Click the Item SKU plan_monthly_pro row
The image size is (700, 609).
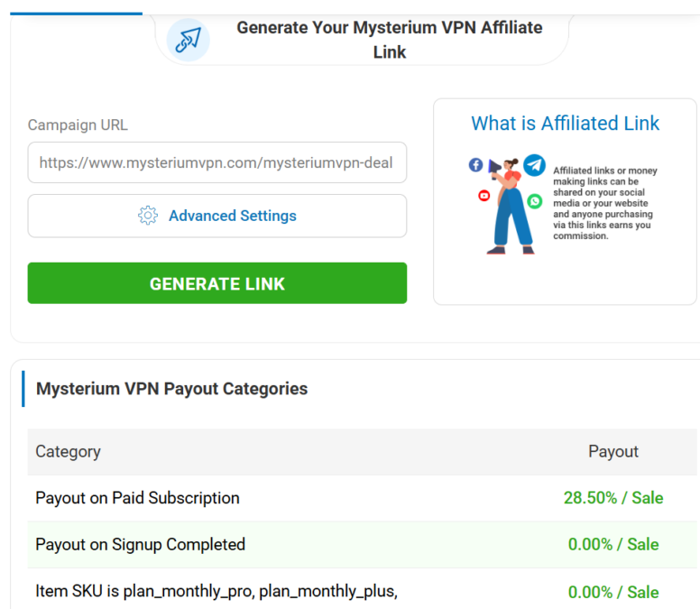coord(216,592)
